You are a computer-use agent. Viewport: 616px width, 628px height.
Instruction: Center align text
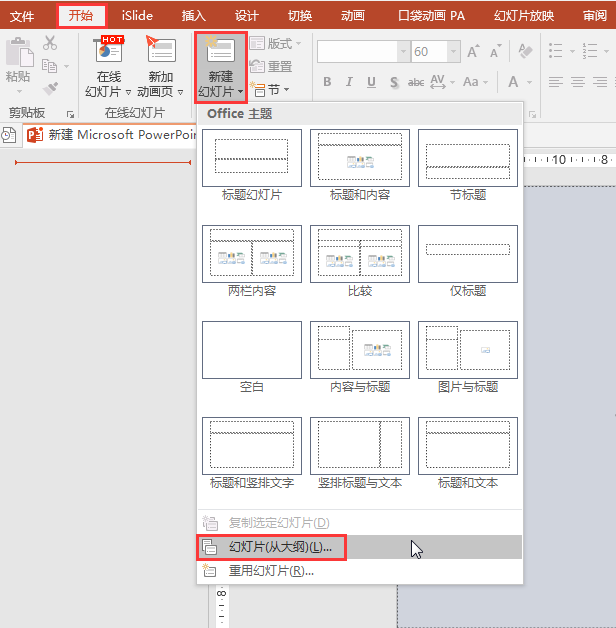[x=578, y=82]
